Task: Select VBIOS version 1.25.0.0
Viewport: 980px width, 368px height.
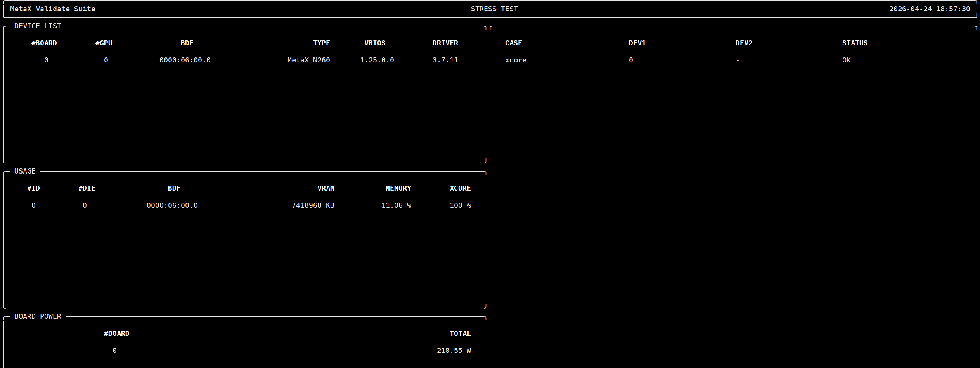Action: coord(377,60)
